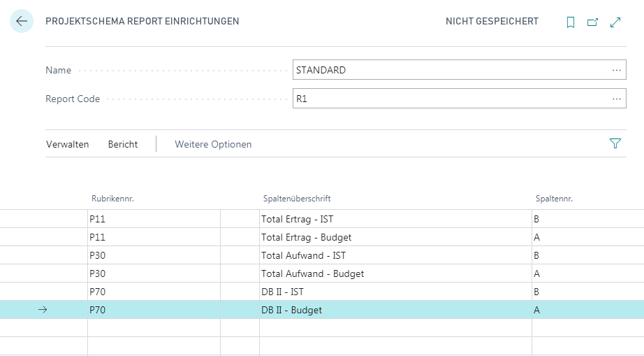Edit the Name field containing STANDARD

click(x=459, y=69)
